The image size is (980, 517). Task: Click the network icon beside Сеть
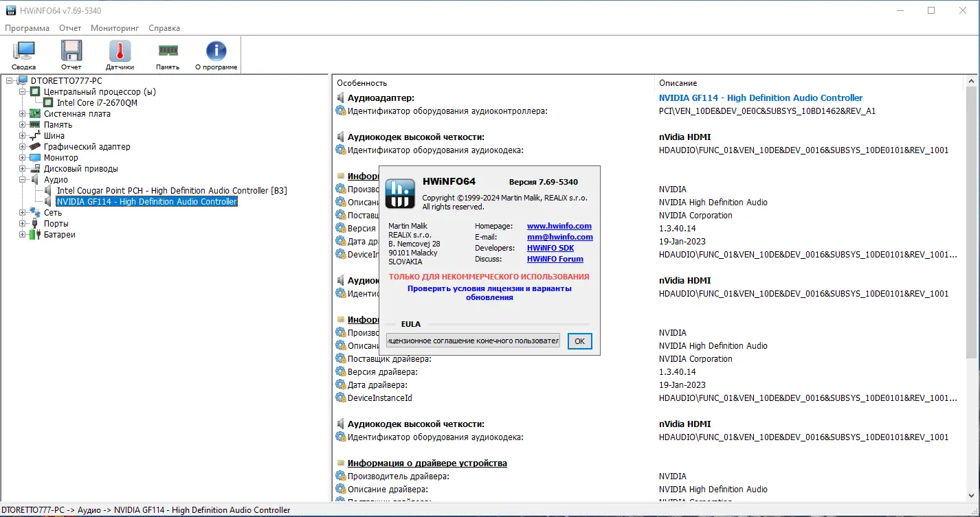35,213
